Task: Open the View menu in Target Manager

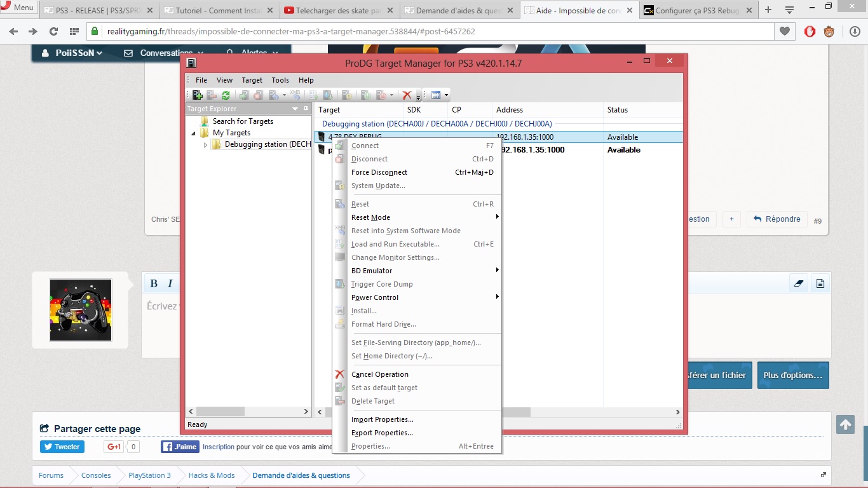Action: [224, 80]
